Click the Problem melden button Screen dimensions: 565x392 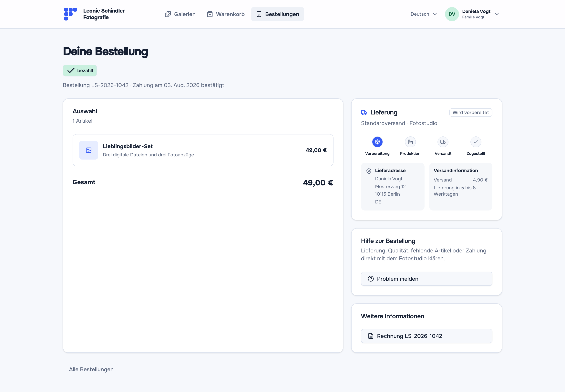click(x=426, y=279)
